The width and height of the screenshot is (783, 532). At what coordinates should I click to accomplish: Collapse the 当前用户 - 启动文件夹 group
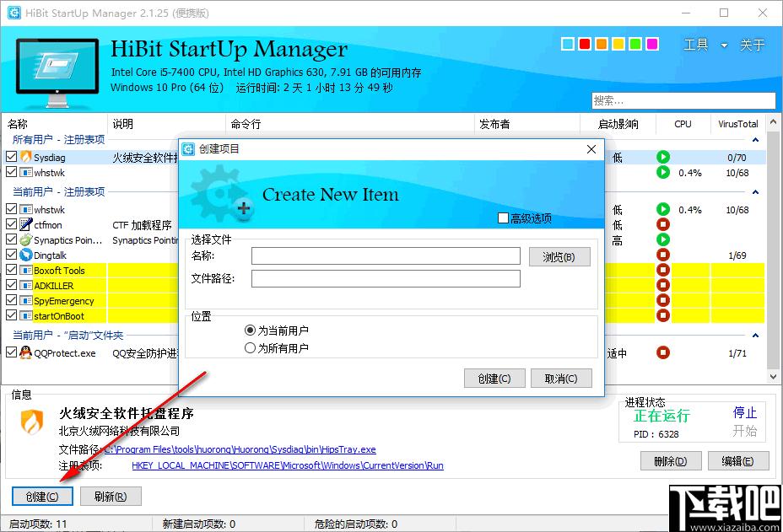(x=755, y=336)
